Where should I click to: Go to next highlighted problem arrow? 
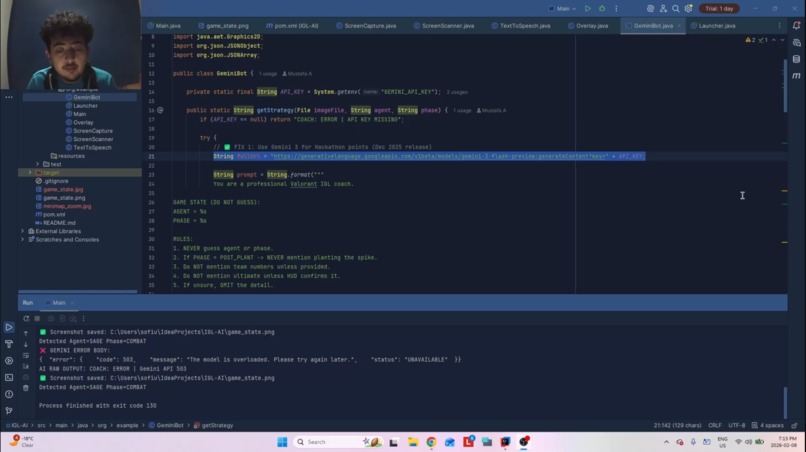782,40
